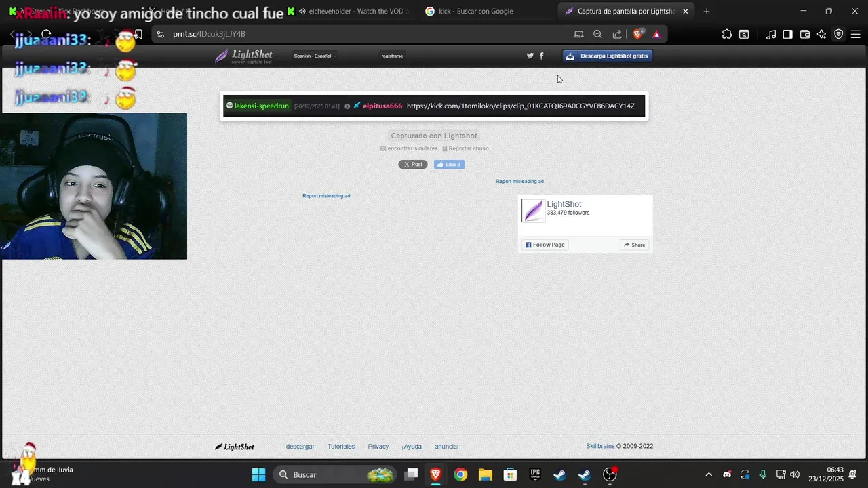The image size is (868, 488).
Task: Click the Reportar abuso link
Action: coord(465,148)
